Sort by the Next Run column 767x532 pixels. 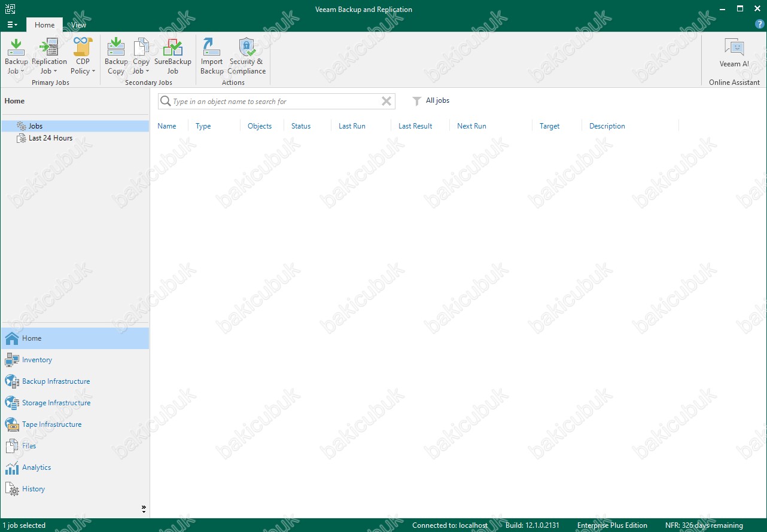[471, 126]
